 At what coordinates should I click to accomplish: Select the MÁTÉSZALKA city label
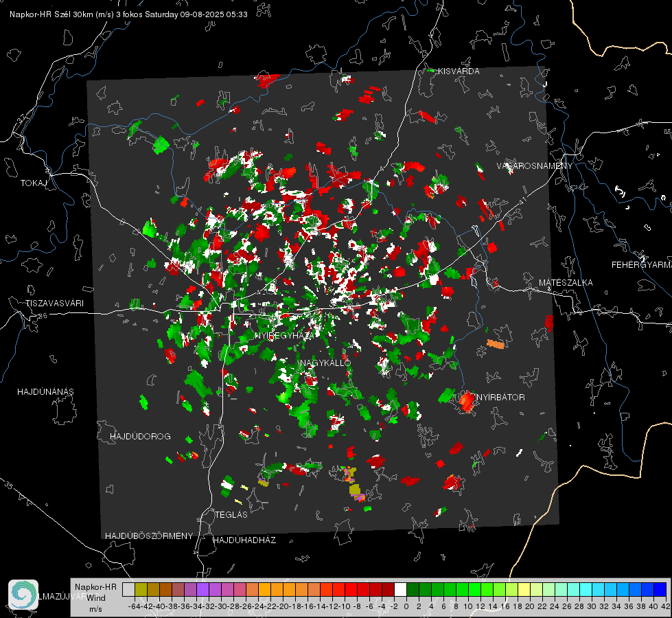566,283
